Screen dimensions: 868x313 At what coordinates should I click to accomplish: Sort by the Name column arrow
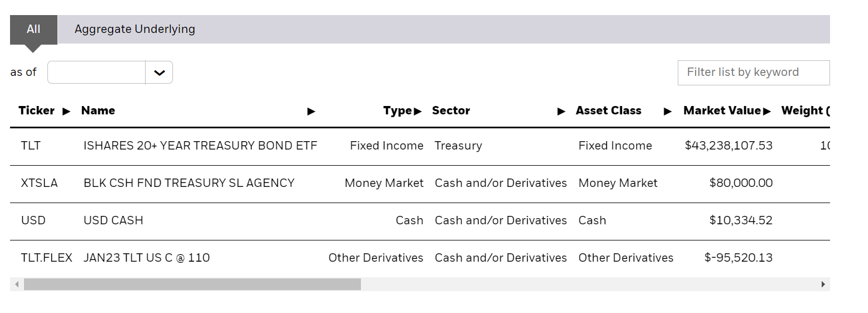[x=311, y=112]
